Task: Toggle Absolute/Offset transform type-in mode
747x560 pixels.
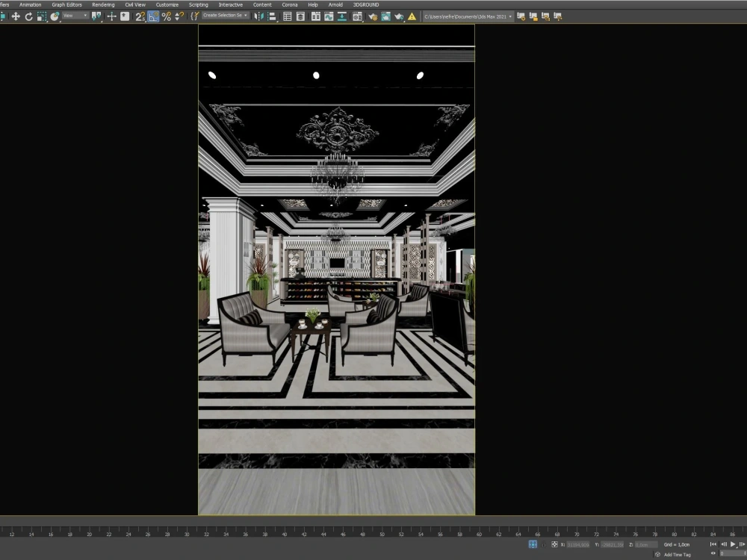Action: (x=554, y=544)
